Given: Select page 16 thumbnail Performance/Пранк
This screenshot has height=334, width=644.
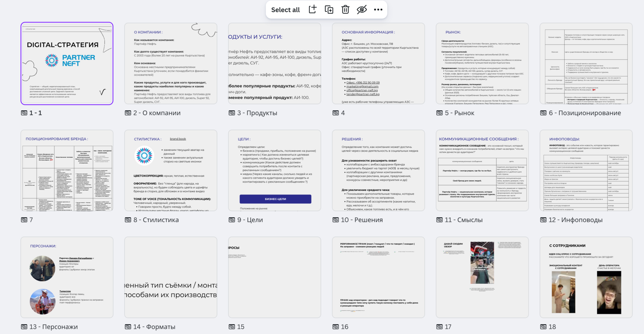Looking at the screenshot, I should point(378,277).
